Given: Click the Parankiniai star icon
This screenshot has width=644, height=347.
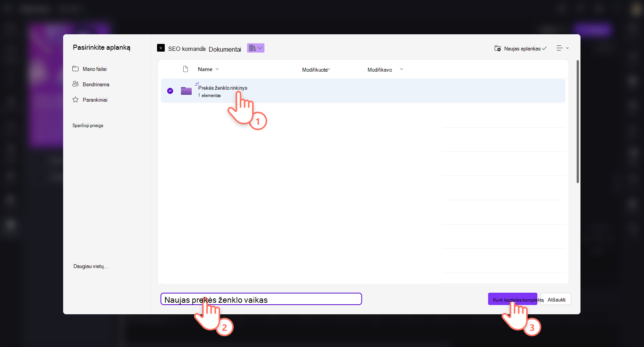Looking at the screenshot, I should click(75, 99).
